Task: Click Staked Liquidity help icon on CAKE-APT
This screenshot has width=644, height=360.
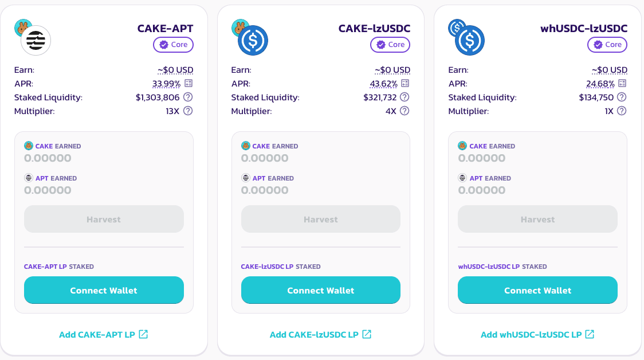Action: [x=188, y=97]
